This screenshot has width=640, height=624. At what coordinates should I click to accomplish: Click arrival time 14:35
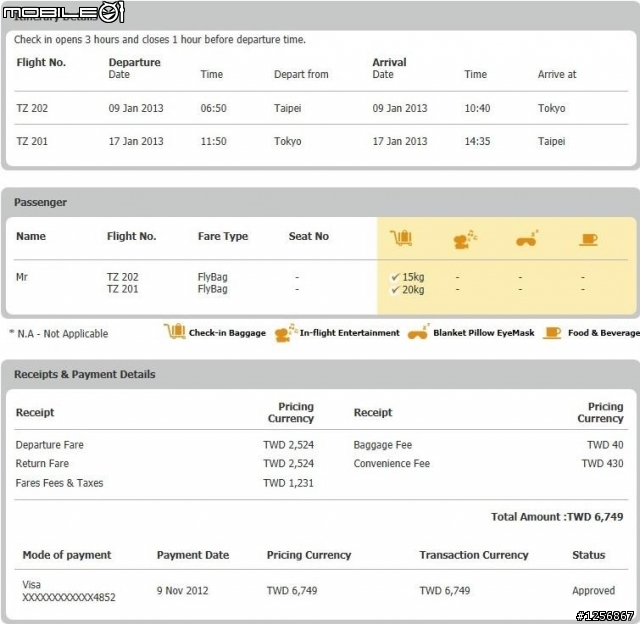click(477, 141)
